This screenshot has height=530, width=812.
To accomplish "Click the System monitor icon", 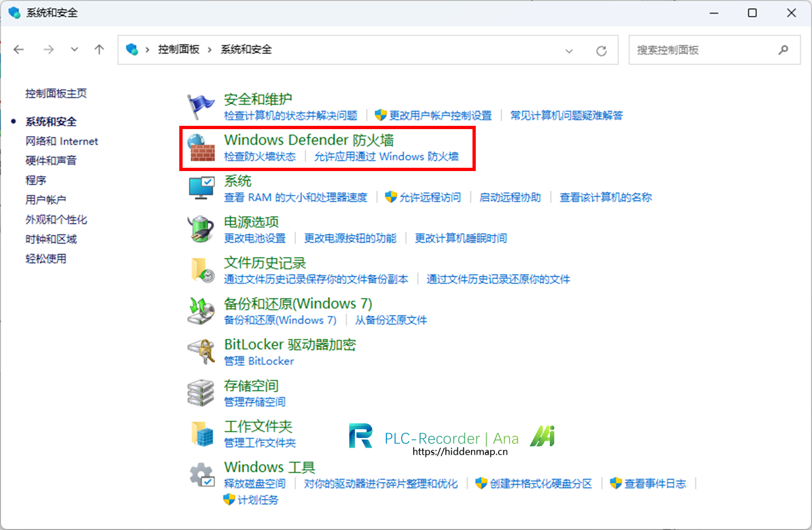I will tap(201, 188).
